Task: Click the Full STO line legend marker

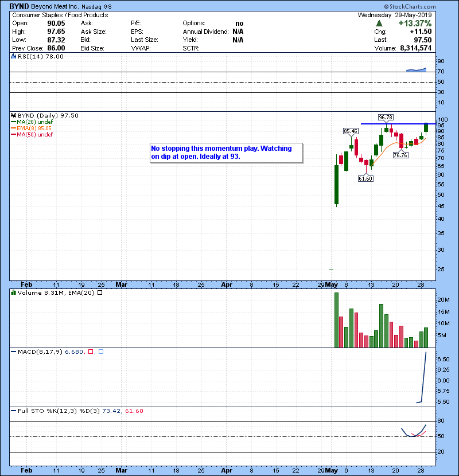Action: (13, 411)
